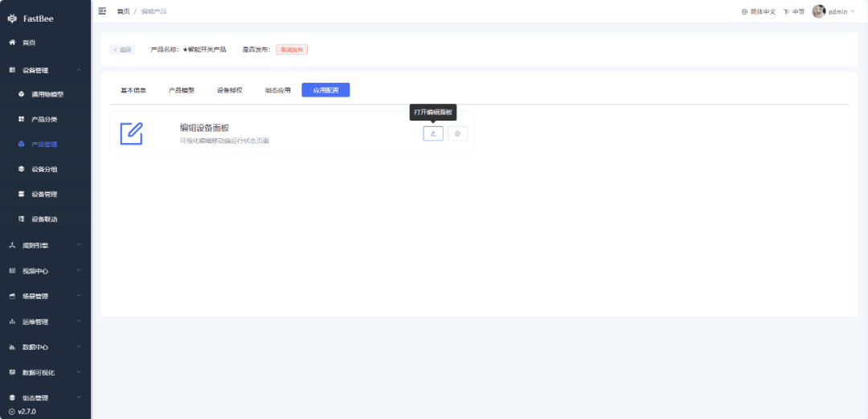This screenshot has width=868, height=419.
Task: Expand the 数据可视化 sidebar group
Action: pyautogui.click(x=45, y=372)
